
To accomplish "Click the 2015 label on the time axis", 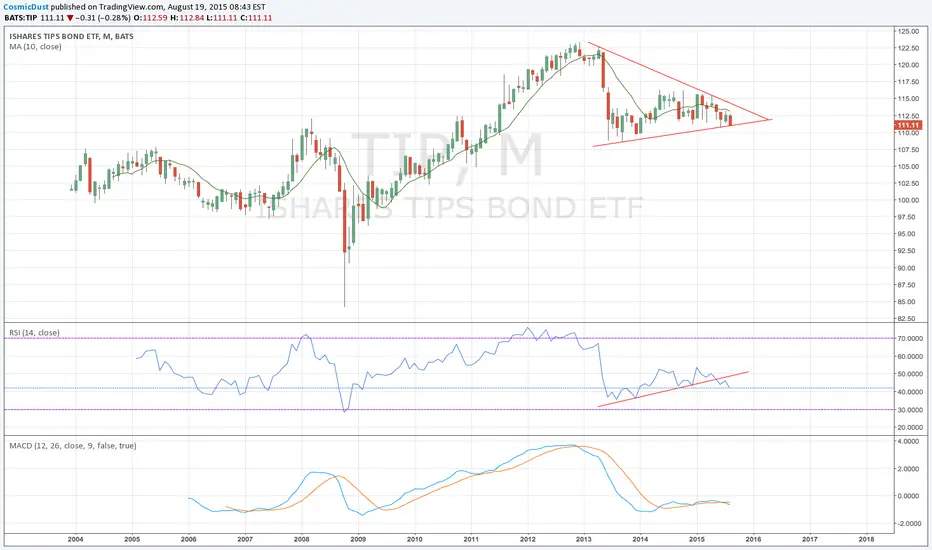I will (x=697, y=539).
